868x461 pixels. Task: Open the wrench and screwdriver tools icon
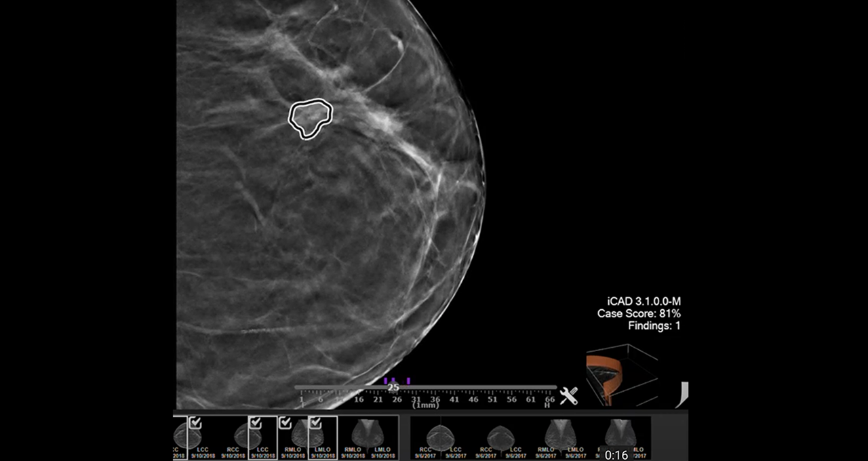pyautogui.click(x=568, y=396)
